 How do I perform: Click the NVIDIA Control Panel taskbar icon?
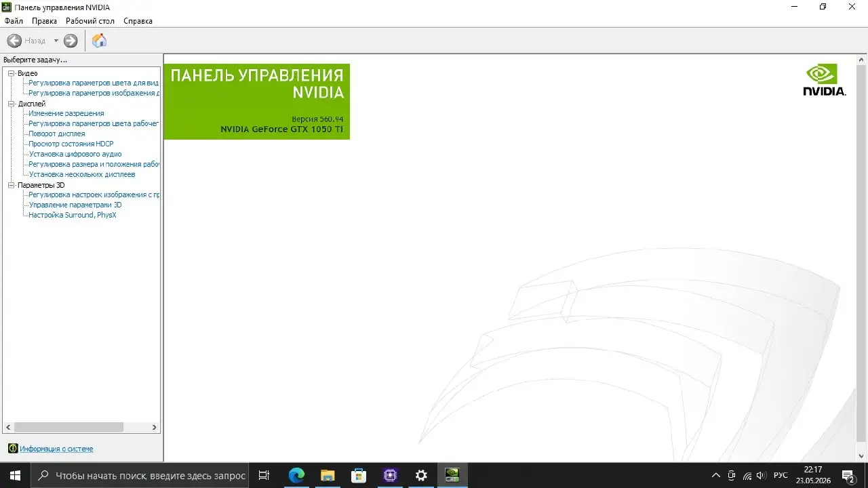point(452,476)
